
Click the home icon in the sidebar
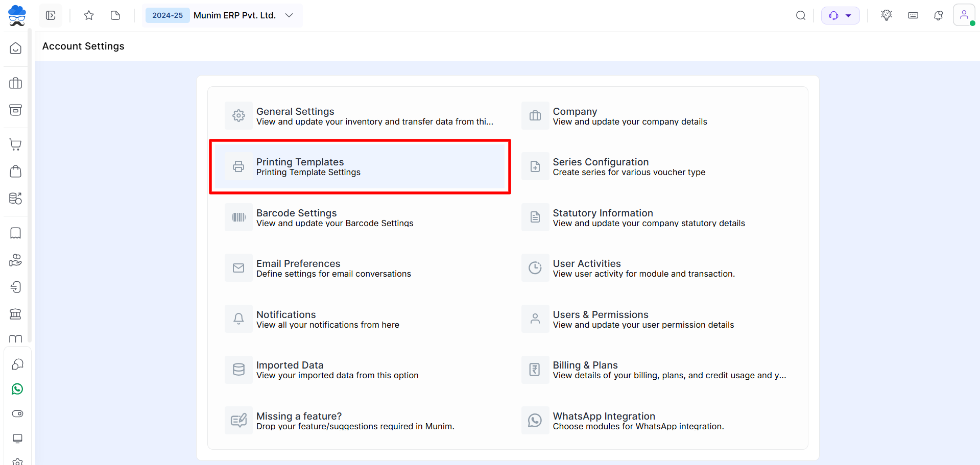tap(16, 48)
